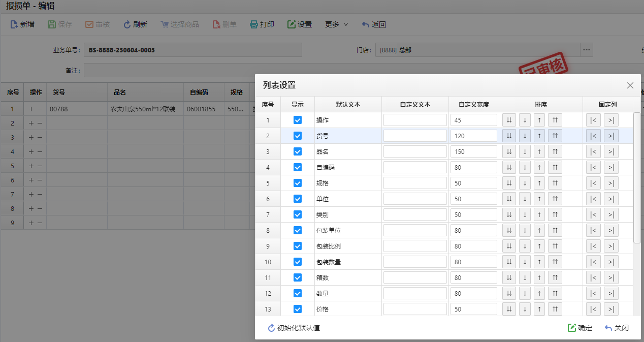Move 货号 row down one position
644x342 pixels.
pos(525,136)
